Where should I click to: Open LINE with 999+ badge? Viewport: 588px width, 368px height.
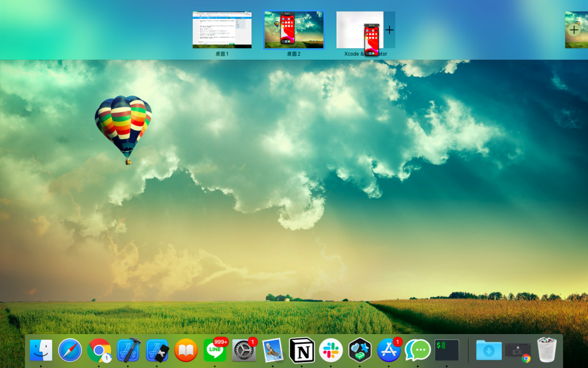click(215, 350)
